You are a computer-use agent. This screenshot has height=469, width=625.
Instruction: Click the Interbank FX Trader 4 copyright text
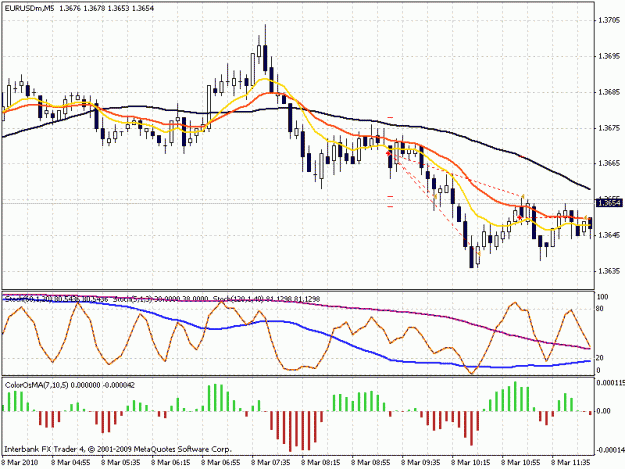[x=118, y=449]
